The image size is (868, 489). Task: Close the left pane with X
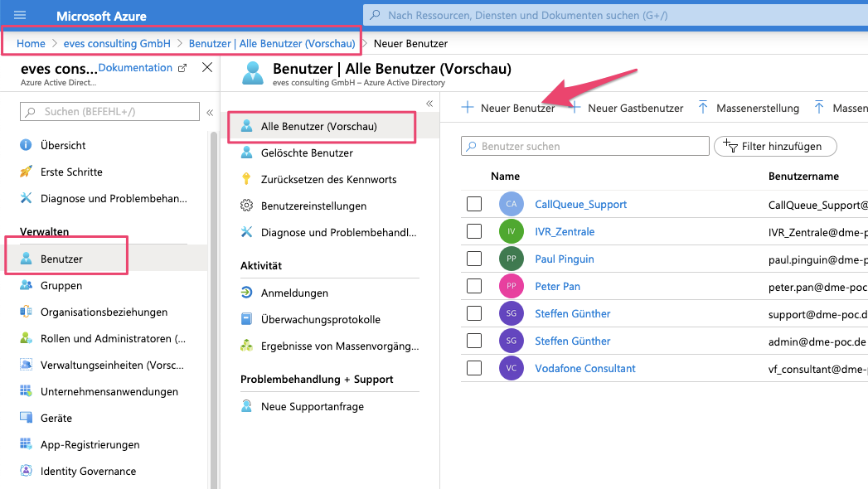pos(207,68)
